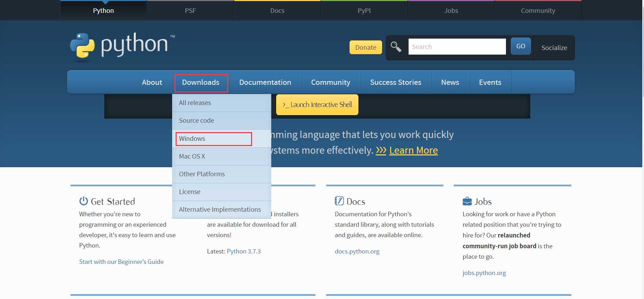Click the Get Started power icon
The width and height of the screenshot is (644, 299).
[83, 201]
